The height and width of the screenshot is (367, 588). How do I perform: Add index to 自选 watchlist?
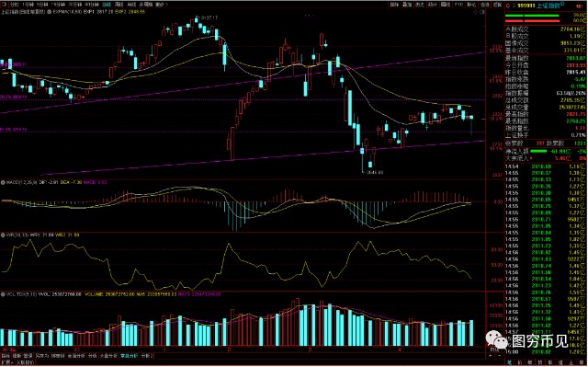pos(485,5)
